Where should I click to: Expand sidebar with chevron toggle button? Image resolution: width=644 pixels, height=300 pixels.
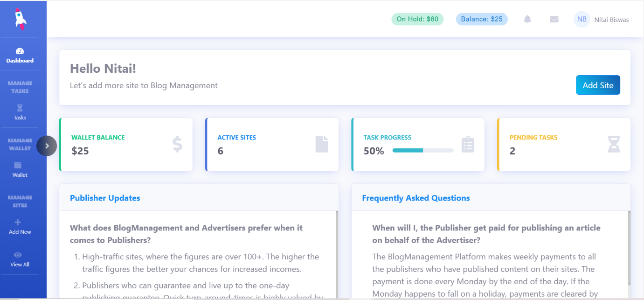47,146
